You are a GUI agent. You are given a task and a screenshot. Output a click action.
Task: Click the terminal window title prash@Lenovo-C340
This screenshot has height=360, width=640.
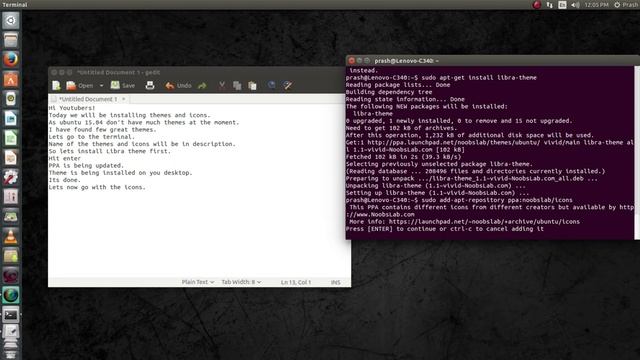pyautogui.click(x=406, y=60)
